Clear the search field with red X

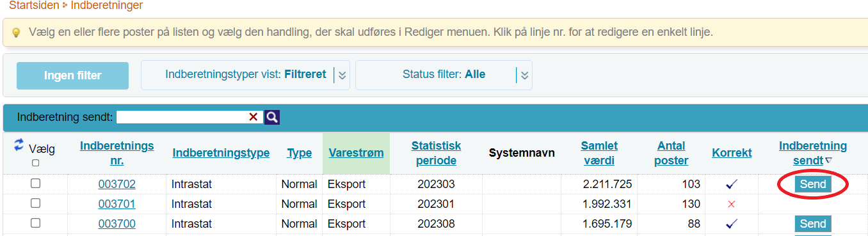[x=253, y=117]
